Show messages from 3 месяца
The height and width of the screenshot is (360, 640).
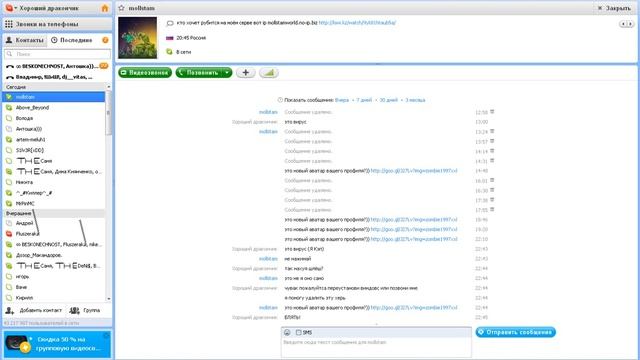click(x=415, y=100)
